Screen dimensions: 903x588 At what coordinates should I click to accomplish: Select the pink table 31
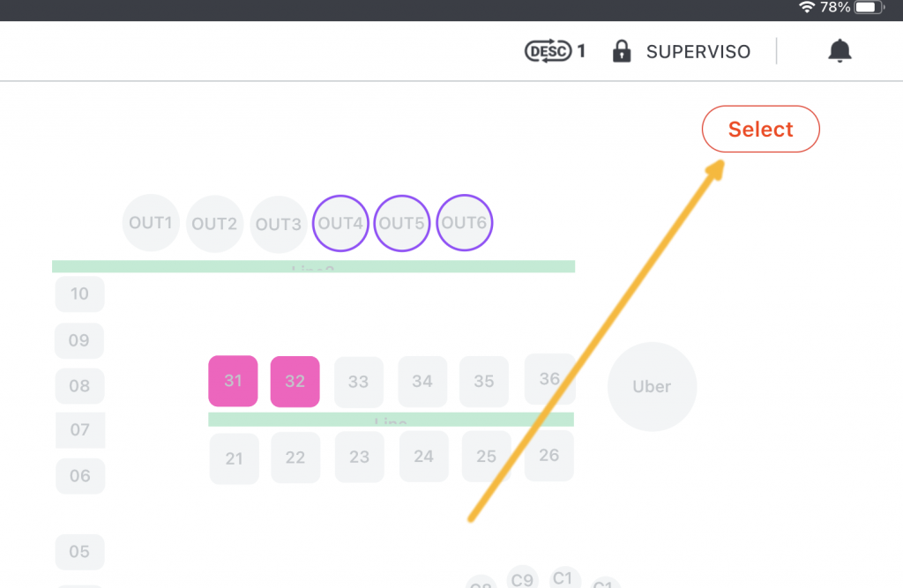point(233,381)
